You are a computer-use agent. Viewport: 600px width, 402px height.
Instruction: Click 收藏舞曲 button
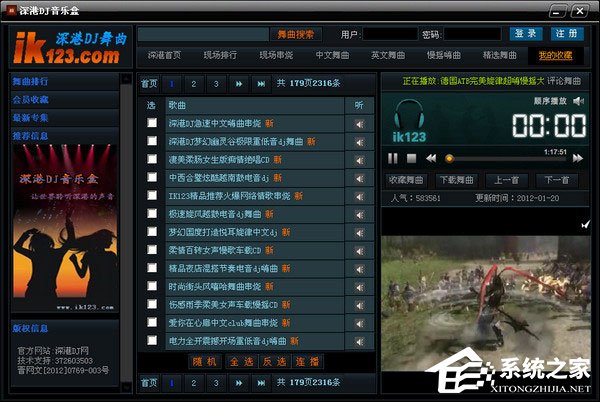[406, 180]
